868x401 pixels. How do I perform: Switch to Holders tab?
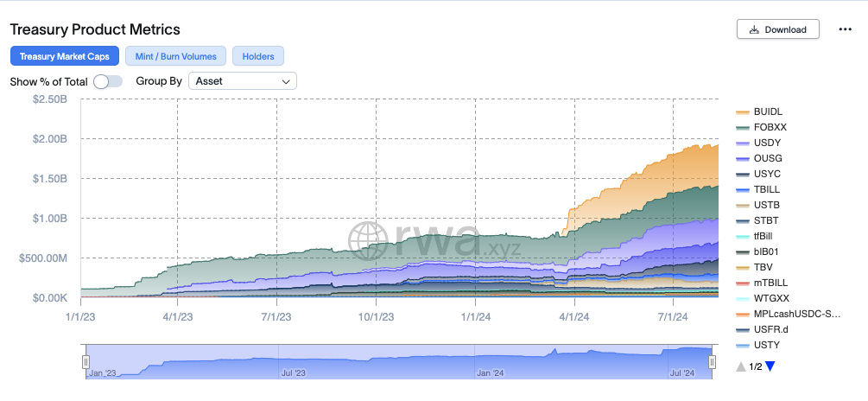coord(258,56)
